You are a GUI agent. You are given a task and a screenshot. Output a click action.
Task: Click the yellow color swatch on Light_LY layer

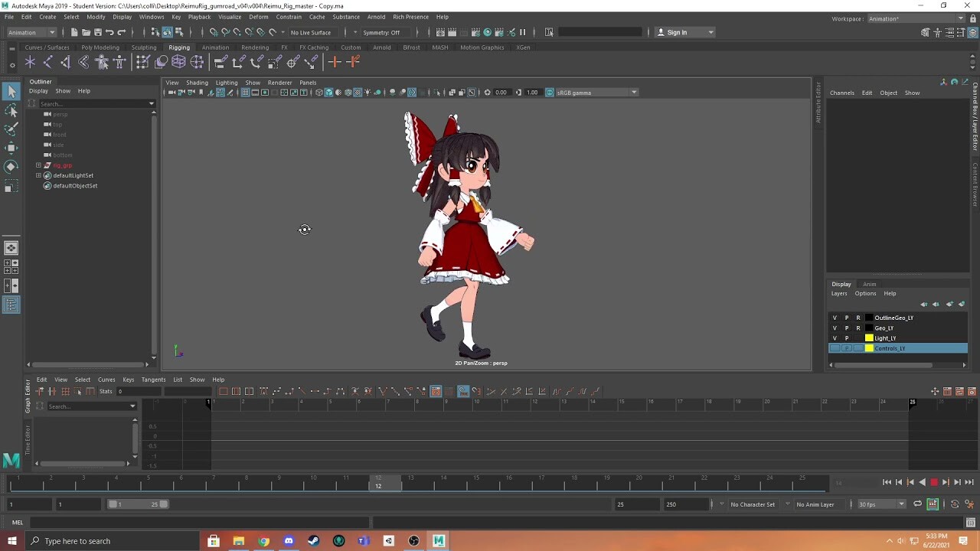pyautogui.click(x=869, y=337)
